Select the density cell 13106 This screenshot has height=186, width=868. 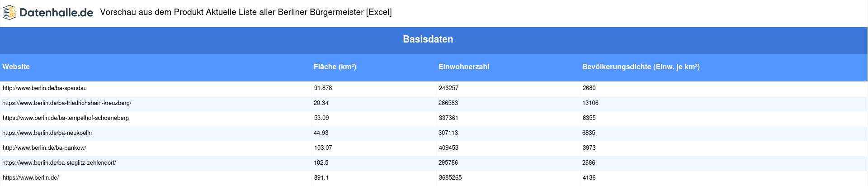click(590, 103)
